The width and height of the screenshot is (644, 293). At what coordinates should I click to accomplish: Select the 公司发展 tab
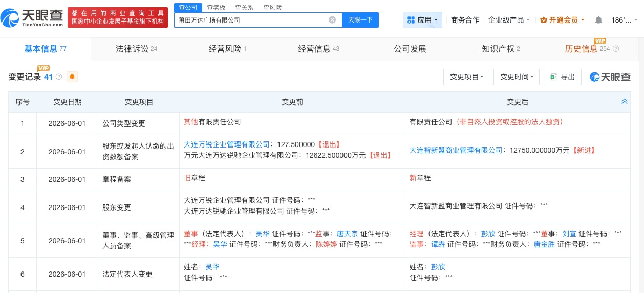tap(410, 49)
